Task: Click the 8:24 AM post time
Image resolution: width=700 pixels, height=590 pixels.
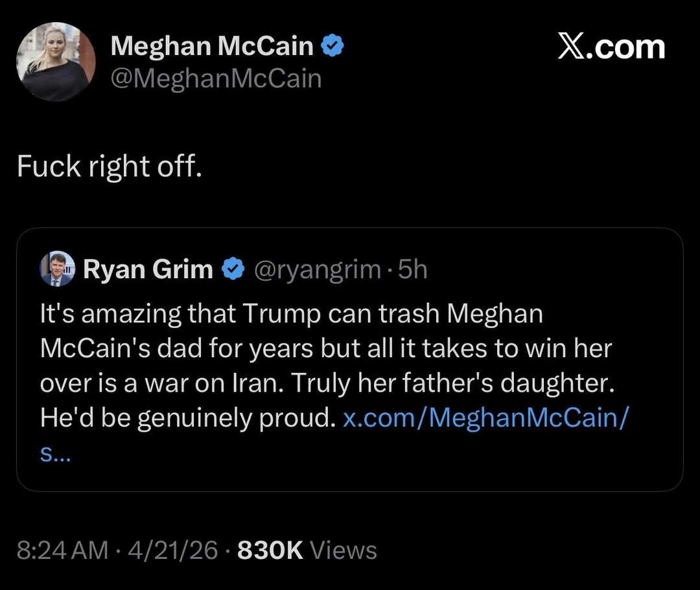Action: [62, 550]
